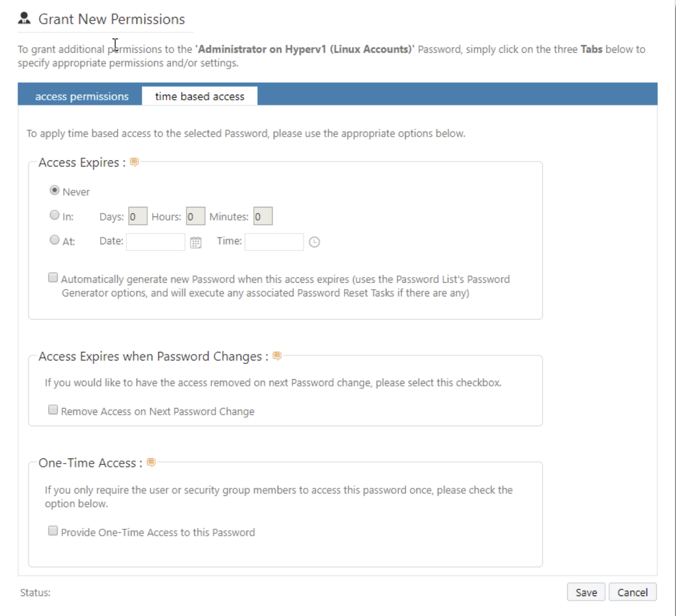Image resolution: width=676 pixels, height=616 pixels.
Task: Click the user silhouette icon beside Grant New Permissions
Action: point(23,18)
